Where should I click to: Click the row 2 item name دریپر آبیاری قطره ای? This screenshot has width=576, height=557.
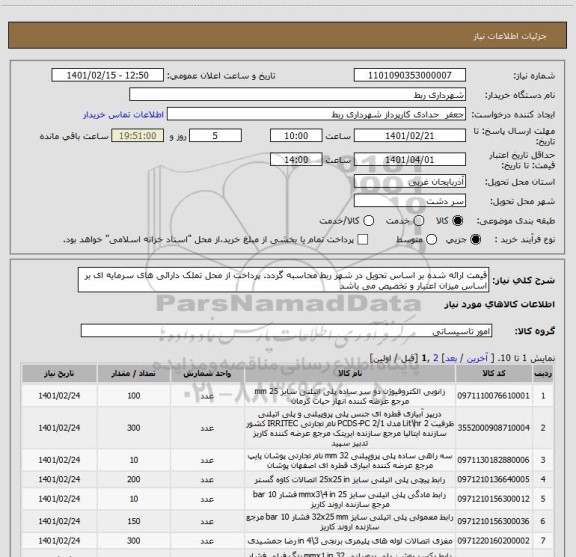click(x=350, y=428)
